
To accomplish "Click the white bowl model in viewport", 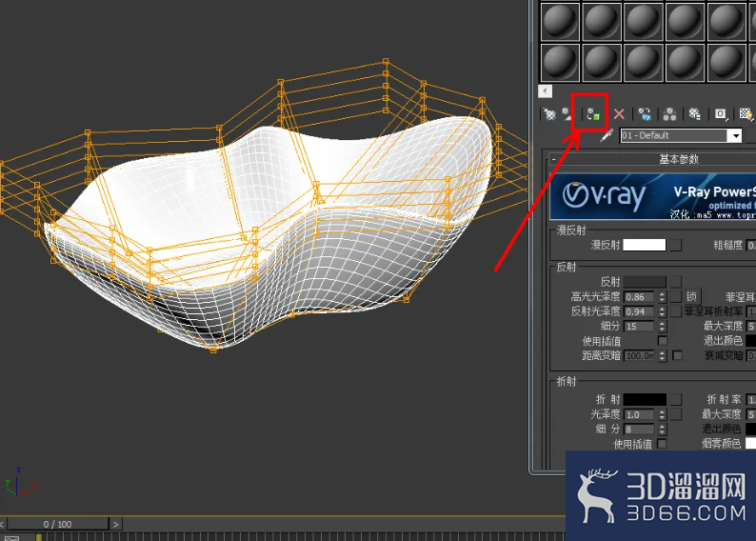I will (270, 231).
